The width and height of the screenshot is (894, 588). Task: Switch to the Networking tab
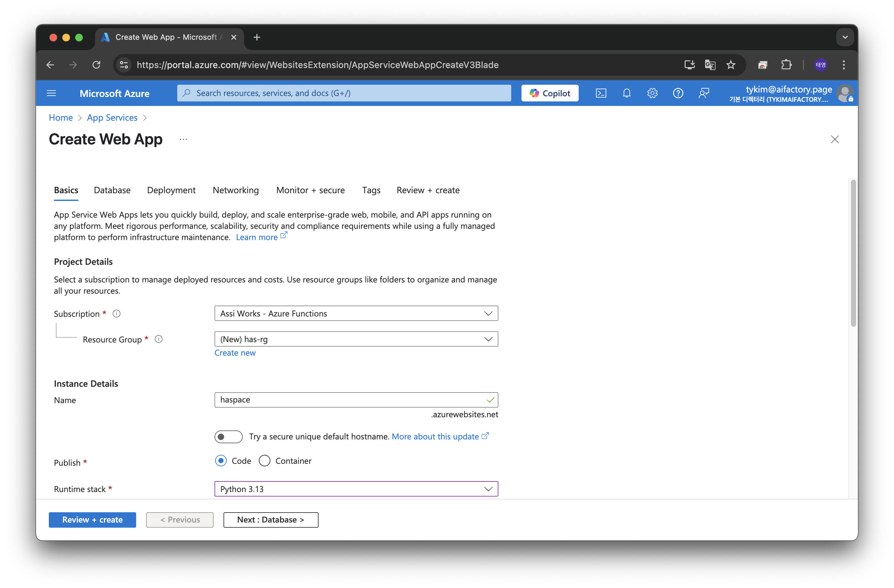click(235, 190)
